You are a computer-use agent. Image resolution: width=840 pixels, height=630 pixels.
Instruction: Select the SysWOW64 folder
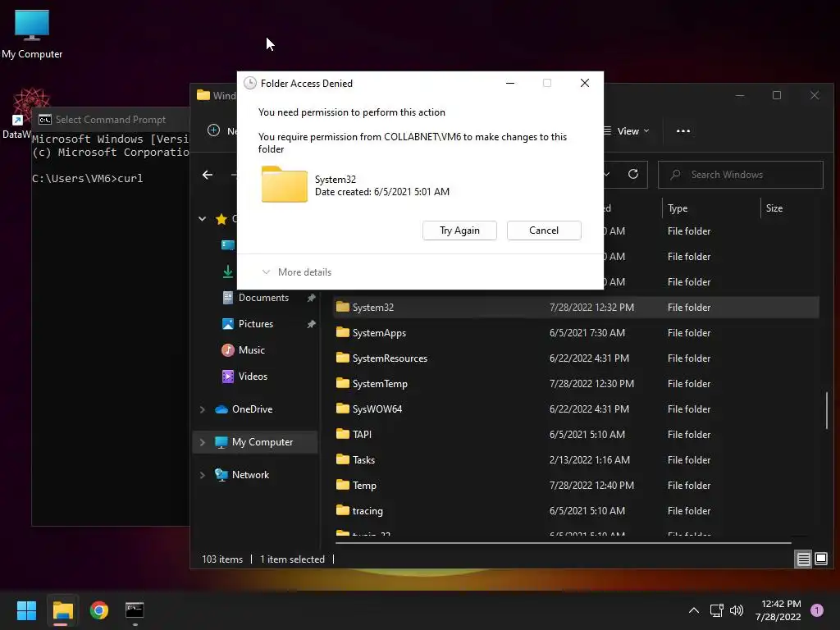coord(377,409)
